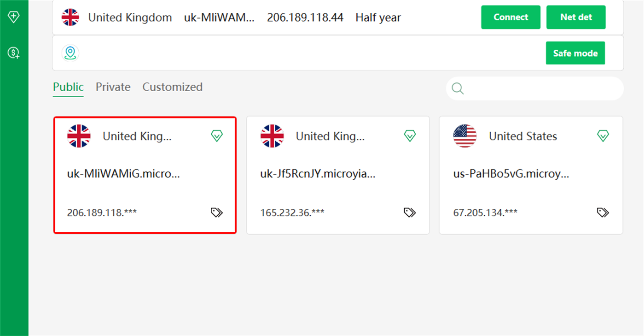Viewport: 644px width, 336px height.
Task: Select the United Kingdom flag on the first server card
Action: tap(79, 136)
